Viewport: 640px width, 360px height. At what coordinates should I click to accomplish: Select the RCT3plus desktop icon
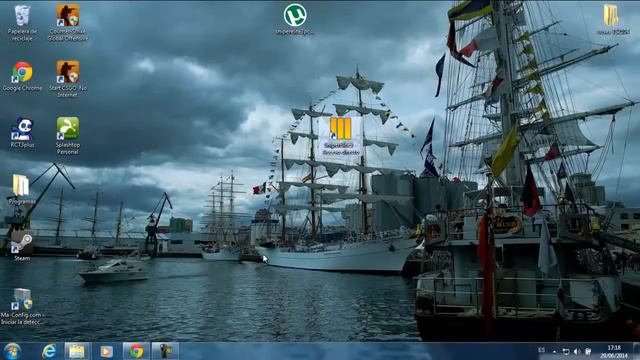pos(22,133)
